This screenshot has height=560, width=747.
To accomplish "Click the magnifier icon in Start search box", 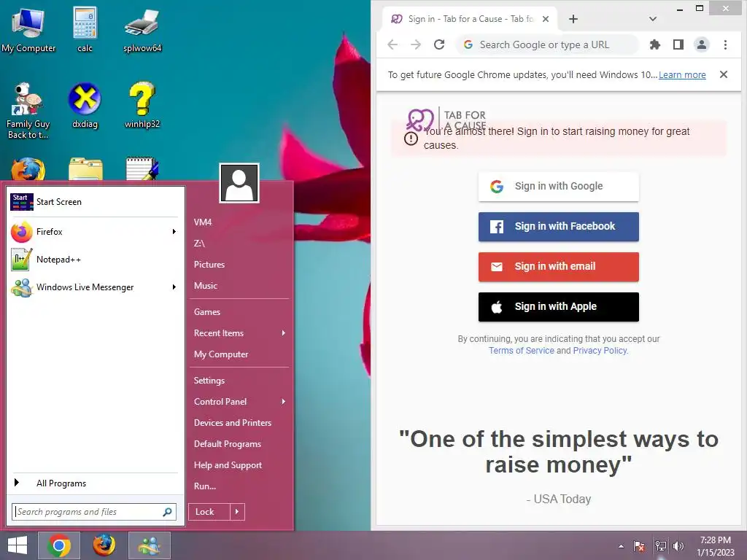I will click(167, 512).
